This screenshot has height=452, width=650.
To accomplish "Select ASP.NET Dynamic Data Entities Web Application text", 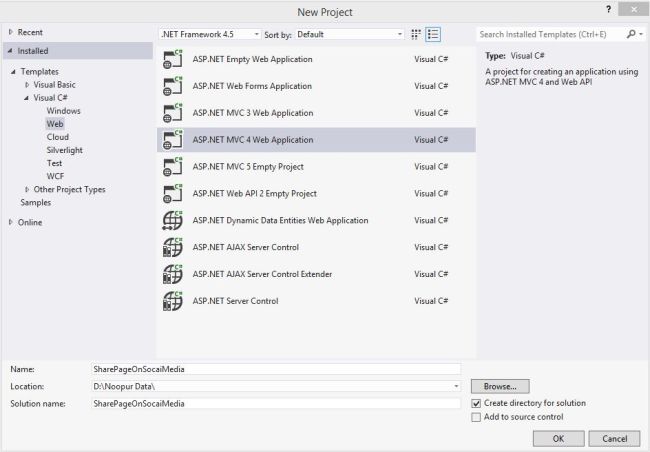I will coord(280,221).
